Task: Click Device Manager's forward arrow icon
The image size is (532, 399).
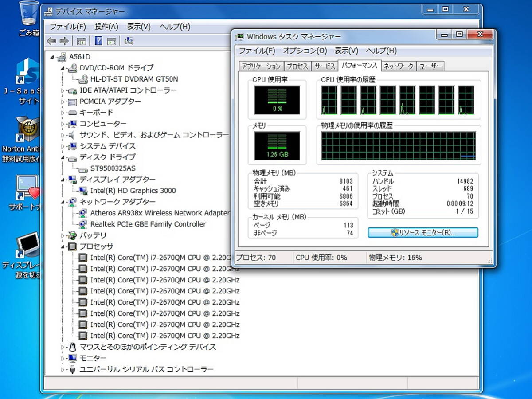Action: click(64, 41)
